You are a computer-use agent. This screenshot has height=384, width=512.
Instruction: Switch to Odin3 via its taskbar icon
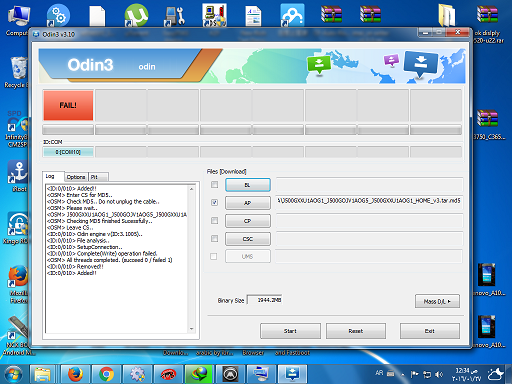(292, 374)
